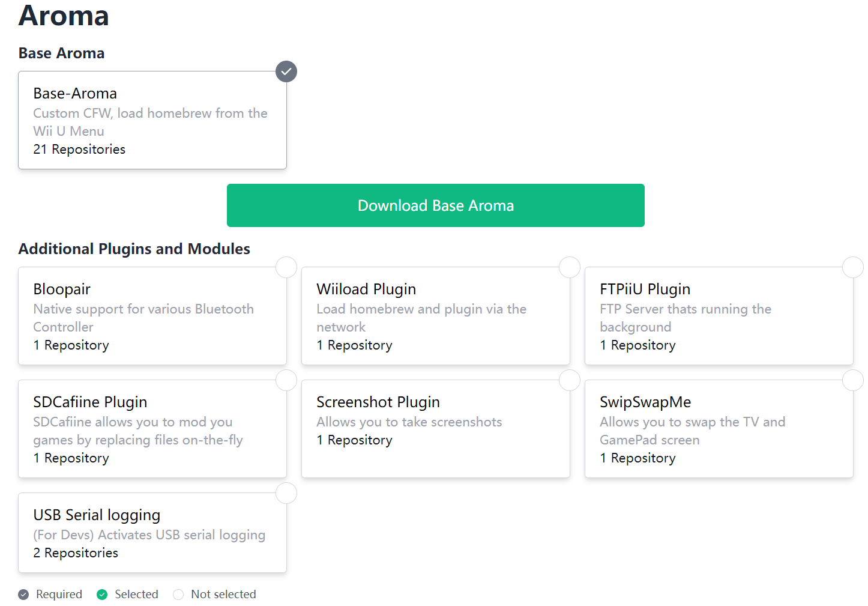Check the USB Serial logging circle
The image size is (868, 606).
(x=286, y=493)
